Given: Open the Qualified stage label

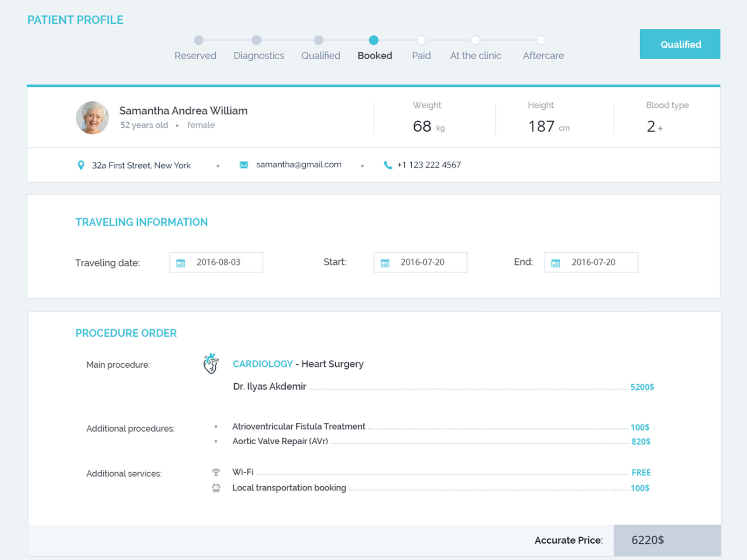Looking at the screenshot, I should point(321,56).
